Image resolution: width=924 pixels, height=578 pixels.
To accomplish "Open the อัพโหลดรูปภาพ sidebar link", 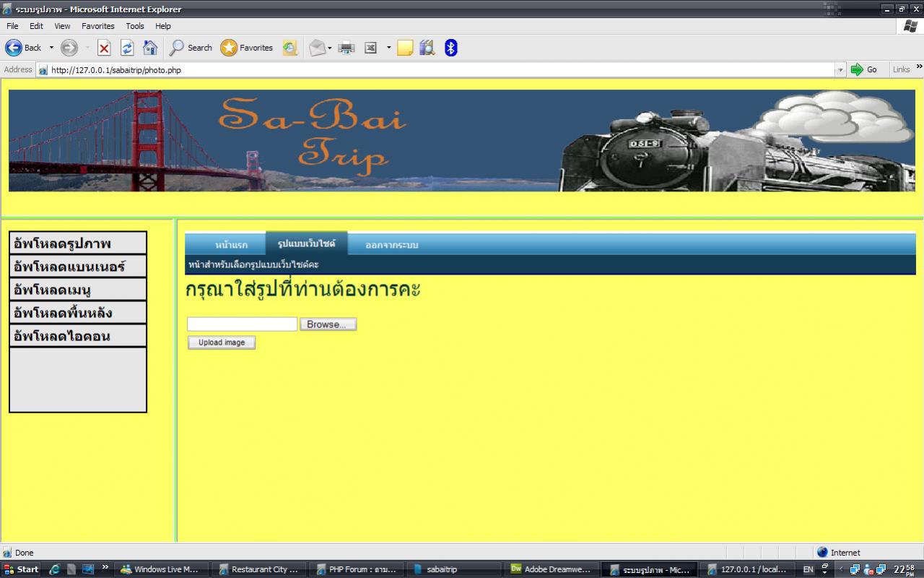I will point(78,243).
